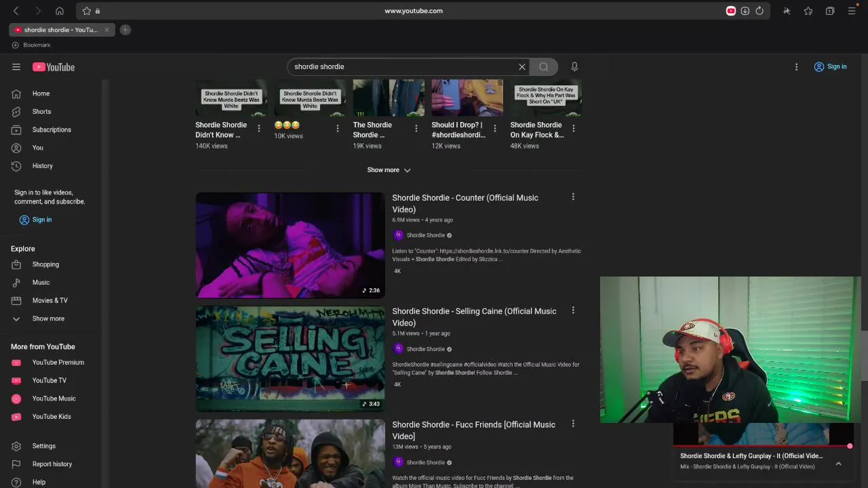
Task: Bookmark this page with the star icon
Action: coord(87,11)
